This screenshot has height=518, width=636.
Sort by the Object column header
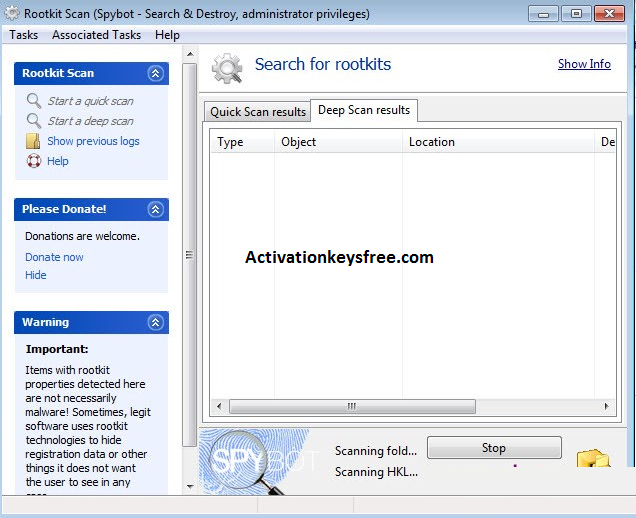pos(338,142)
